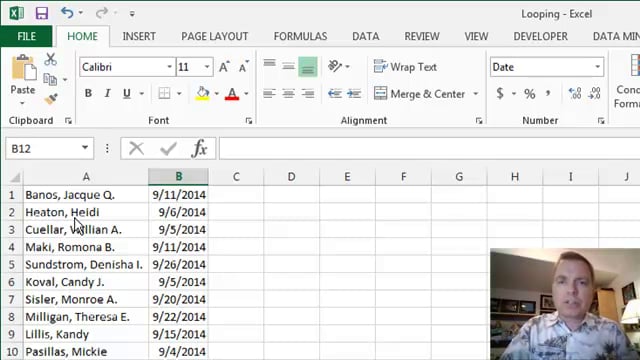The image size is (640, 360).
Task: Click the Name Box showing B12
Action: (49, 148)
